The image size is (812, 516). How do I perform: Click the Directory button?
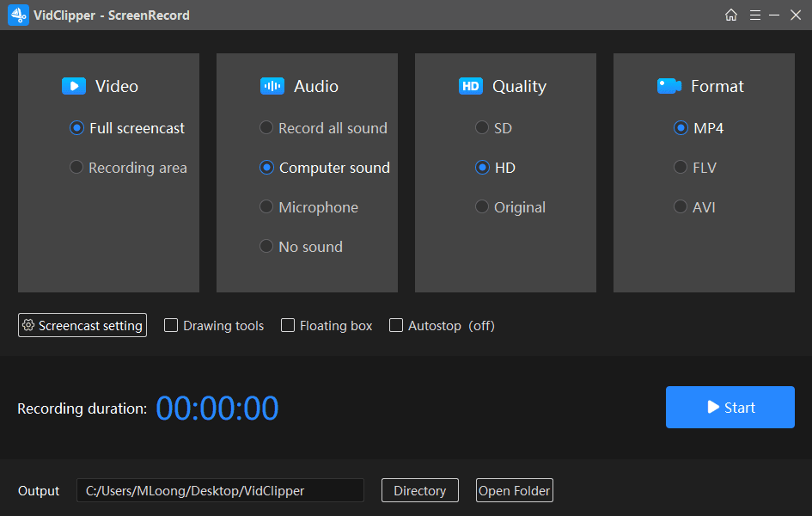click(x=420, y=490)
